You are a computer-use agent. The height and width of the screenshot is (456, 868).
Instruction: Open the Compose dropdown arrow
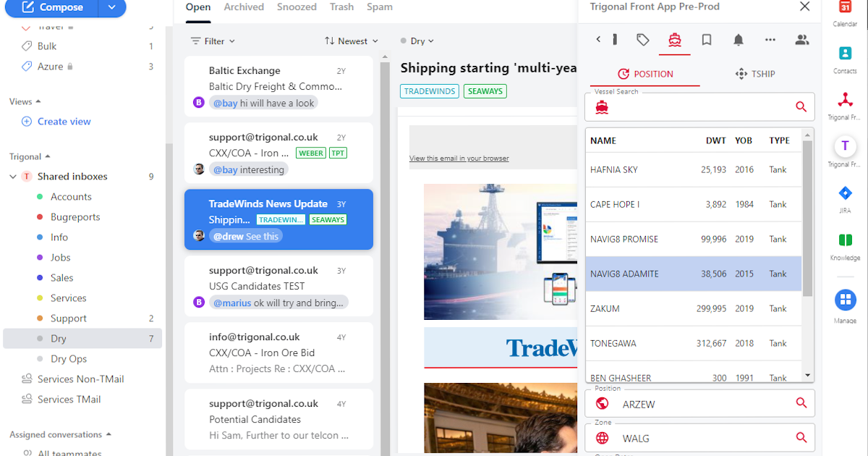click(111, 8)
